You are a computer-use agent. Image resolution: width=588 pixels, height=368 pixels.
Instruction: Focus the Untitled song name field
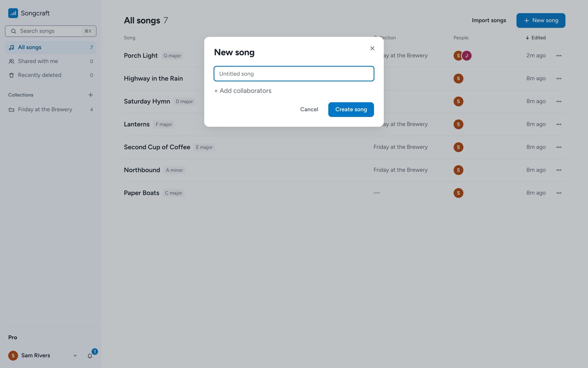click(294, 74)
